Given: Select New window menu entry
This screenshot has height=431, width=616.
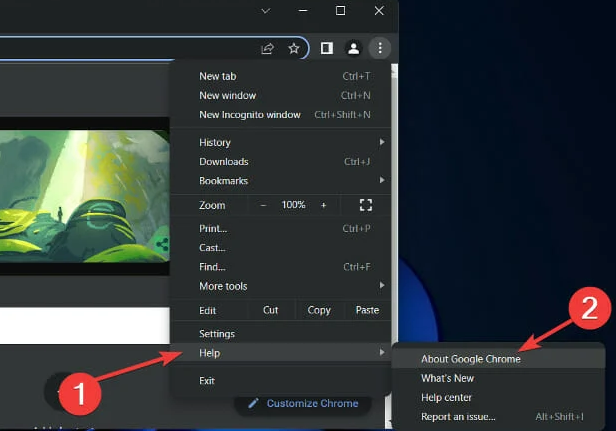Looking at the screenshot, I should 281,95.
